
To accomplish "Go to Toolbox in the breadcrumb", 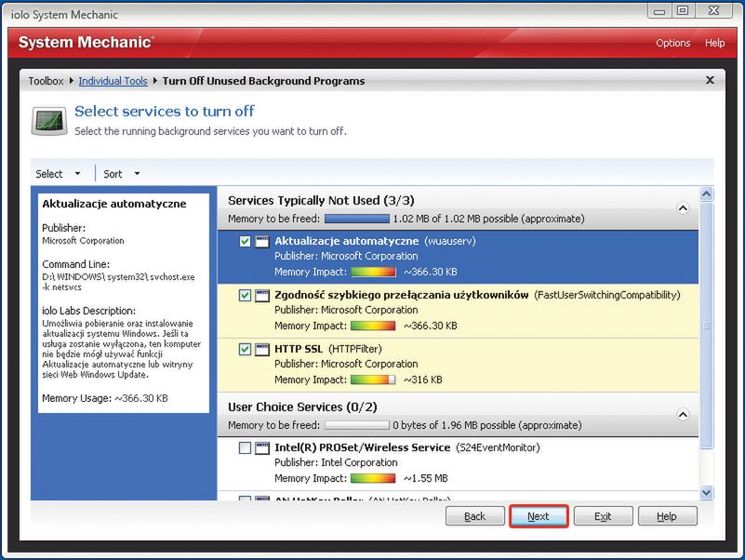I will point(46,81).
